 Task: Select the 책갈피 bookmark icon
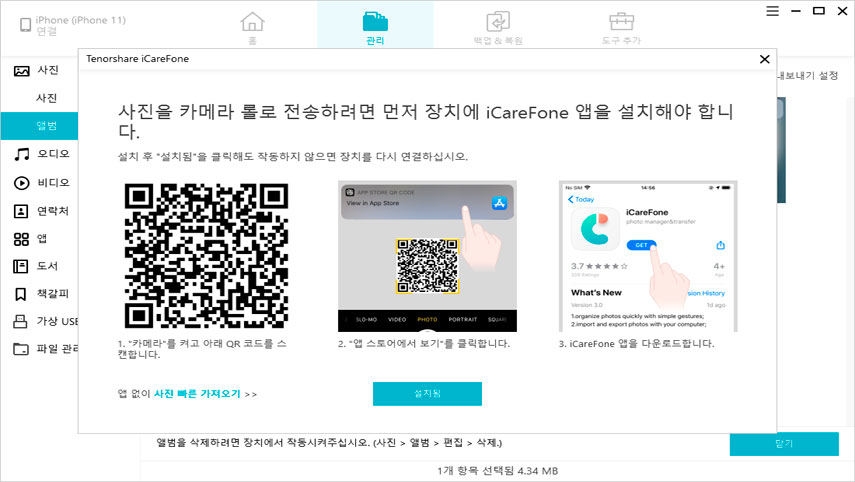tap(21, 294)
